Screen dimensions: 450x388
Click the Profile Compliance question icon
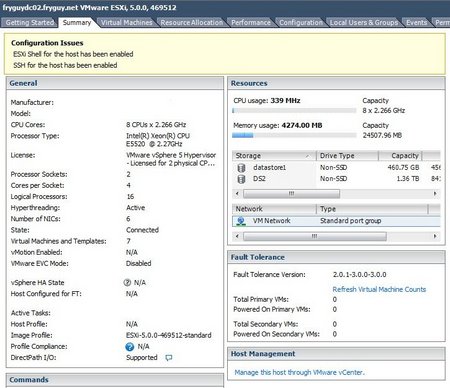130,347
